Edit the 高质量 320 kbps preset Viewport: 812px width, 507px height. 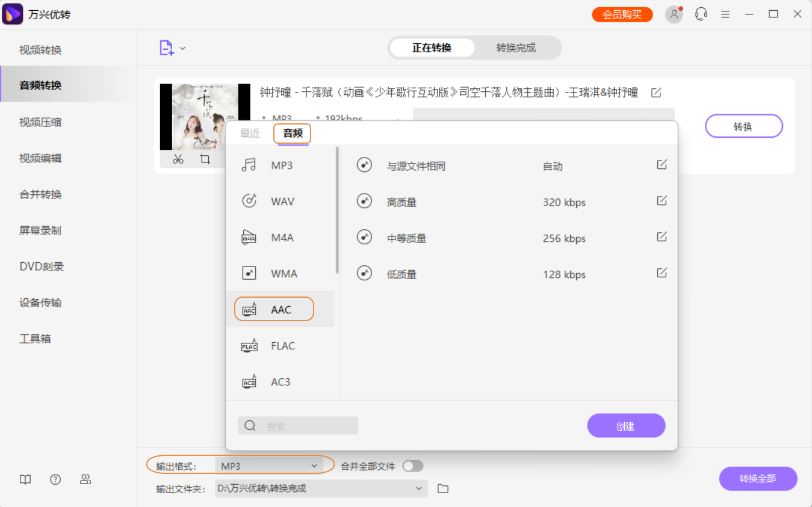(x=662, y=200)
